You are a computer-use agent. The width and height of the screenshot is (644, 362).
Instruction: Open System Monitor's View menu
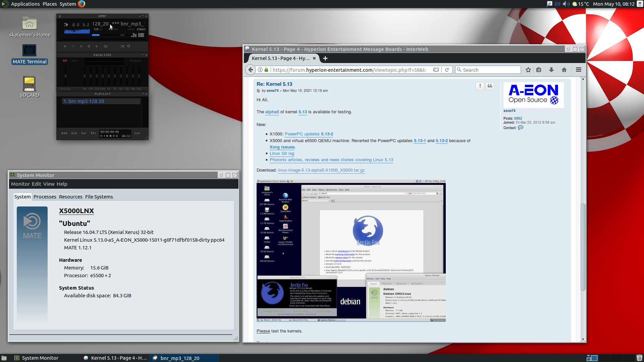49,184
